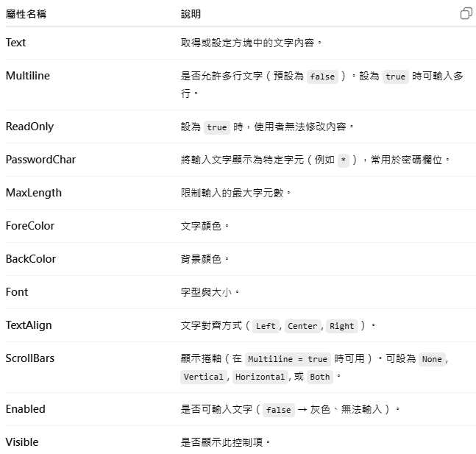476x454 pixels.
Task: Click the 'Horizontal' code tag in ScrollBars row
Action: tap(260, 377)
